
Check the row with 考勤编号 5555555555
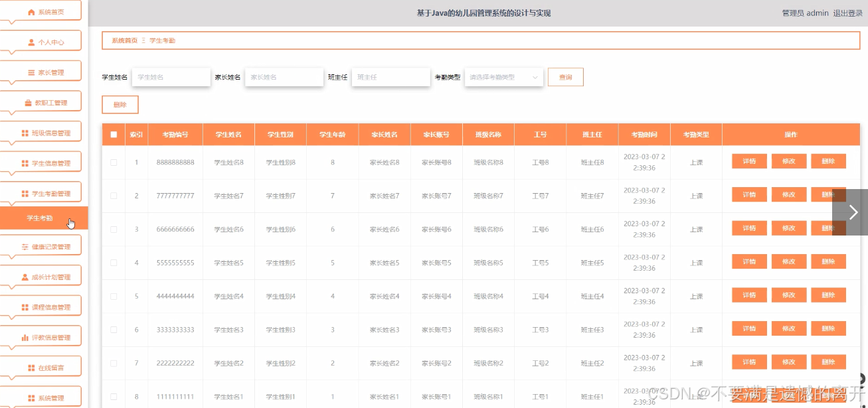pyautogui.click(x=114, y=263)
